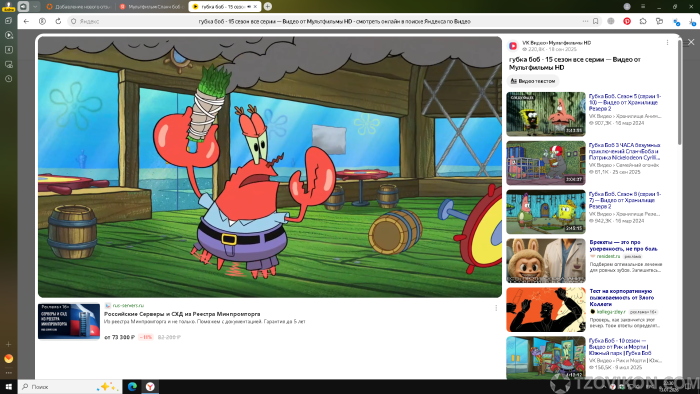Expand the tab list dropdown arrow
Screen dimensions: 700x394
(x=35, y=6)
